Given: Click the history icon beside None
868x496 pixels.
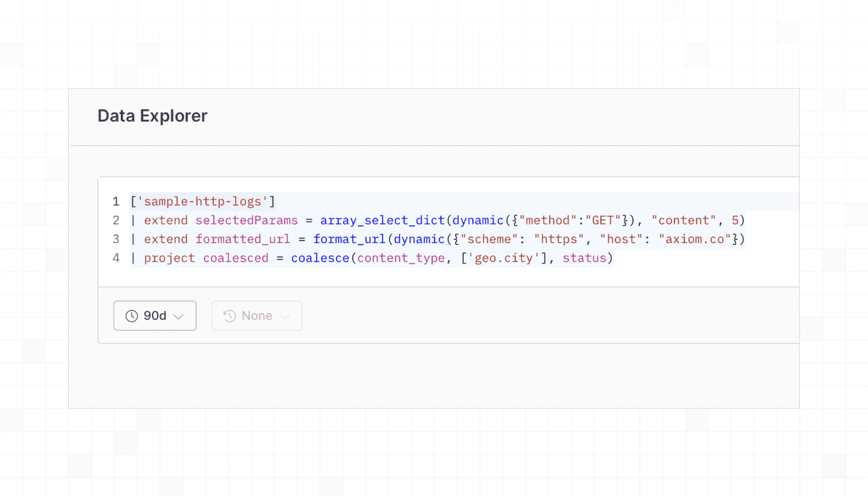Looking at the screenshot, I should [x=229, y=316].
